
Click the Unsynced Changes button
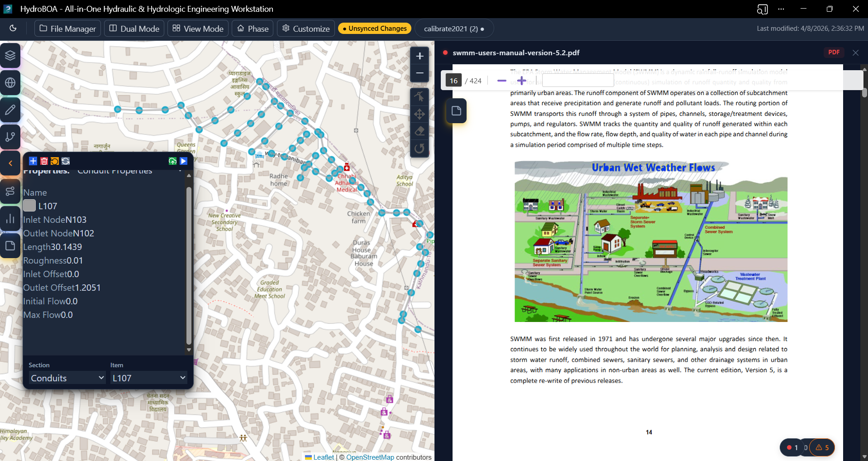pyautogui.click(x=374, y=29)
